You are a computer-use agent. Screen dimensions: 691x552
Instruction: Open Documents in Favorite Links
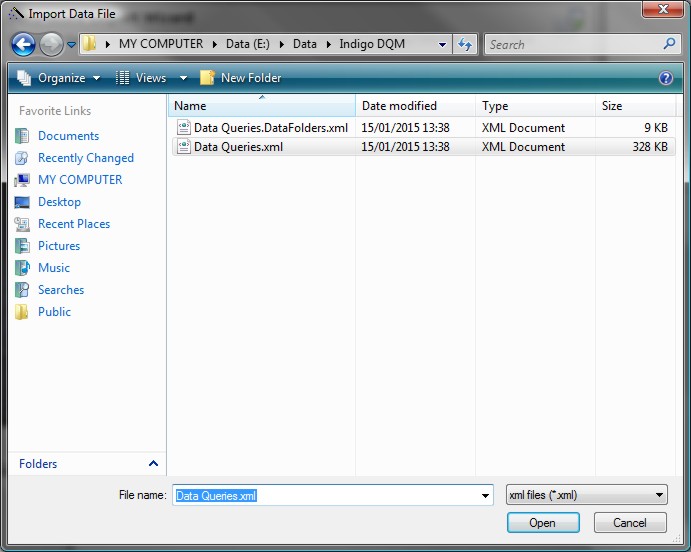[x=68, y=136]
